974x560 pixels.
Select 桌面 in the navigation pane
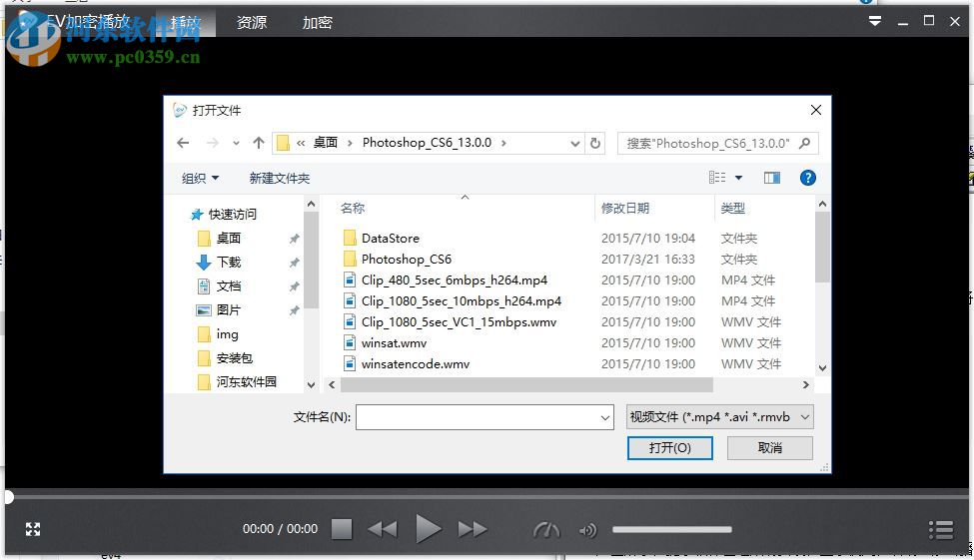229,238
